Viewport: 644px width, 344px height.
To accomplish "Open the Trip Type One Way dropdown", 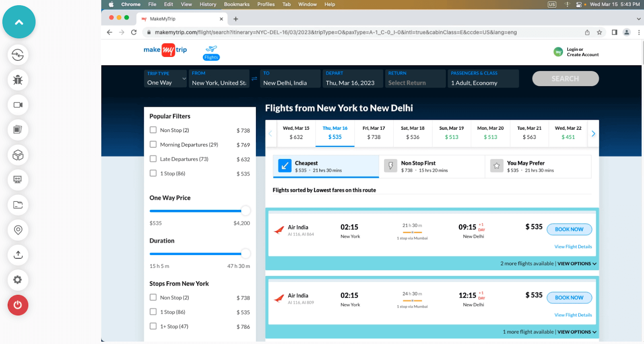I will click(x=165, y=79).
